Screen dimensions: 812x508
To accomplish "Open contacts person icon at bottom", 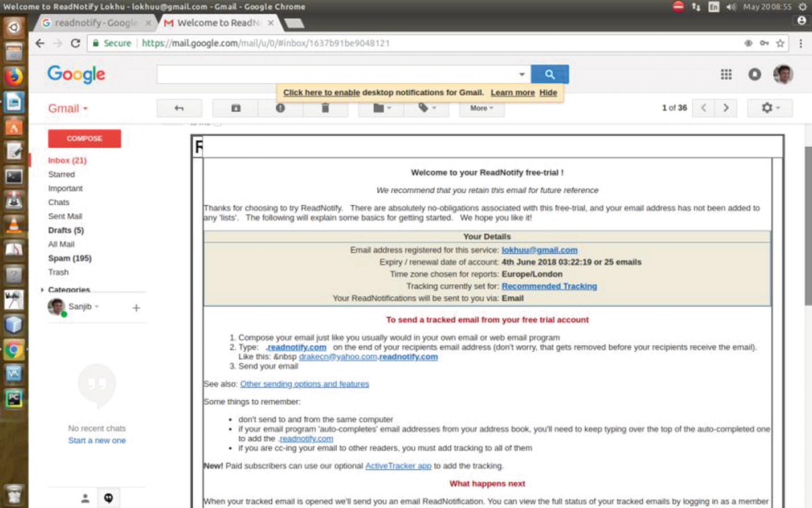I will tap(85, 498).
